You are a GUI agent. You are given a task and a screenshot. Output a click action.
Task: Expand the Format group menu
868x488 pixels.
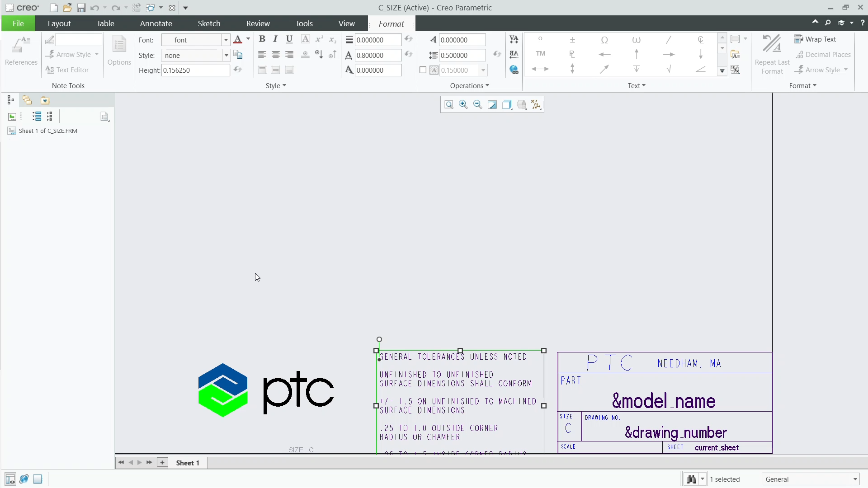(x=802, y=85)
